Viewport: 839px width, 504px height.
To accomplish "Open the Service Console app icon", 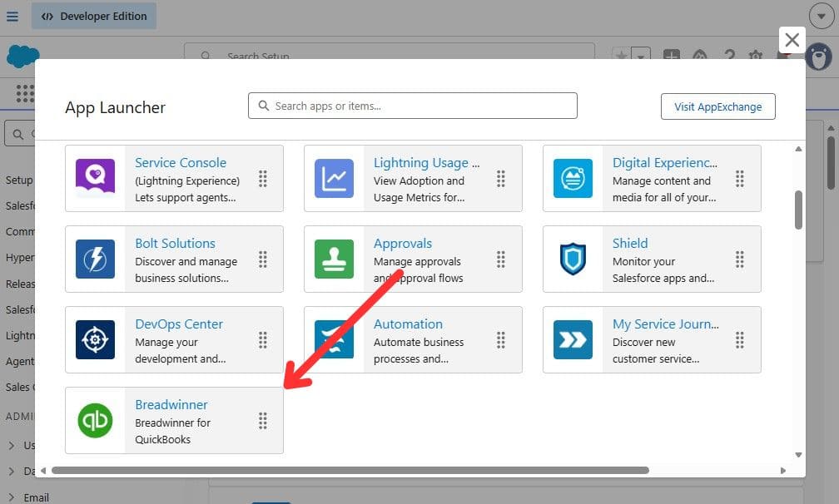I will (95, 179).
